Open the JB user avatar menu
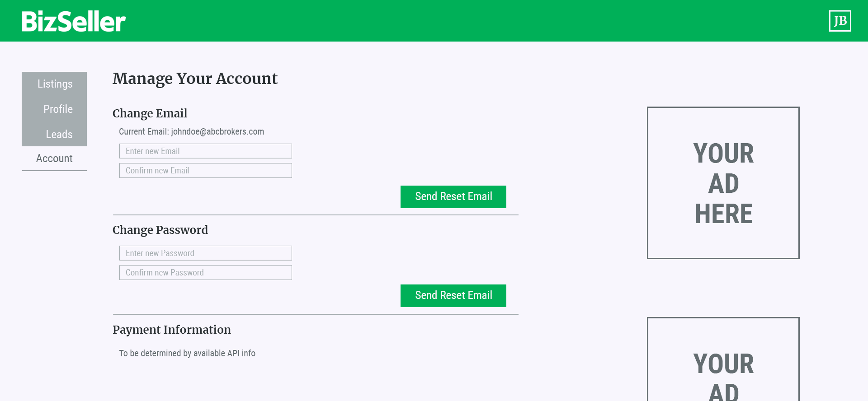 coord(840,21)
